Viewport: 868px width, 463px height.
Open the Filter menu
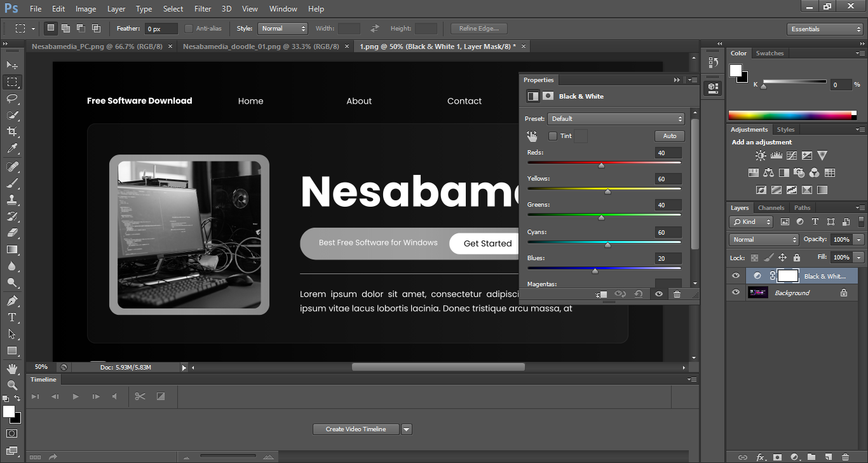coord(203,9)
